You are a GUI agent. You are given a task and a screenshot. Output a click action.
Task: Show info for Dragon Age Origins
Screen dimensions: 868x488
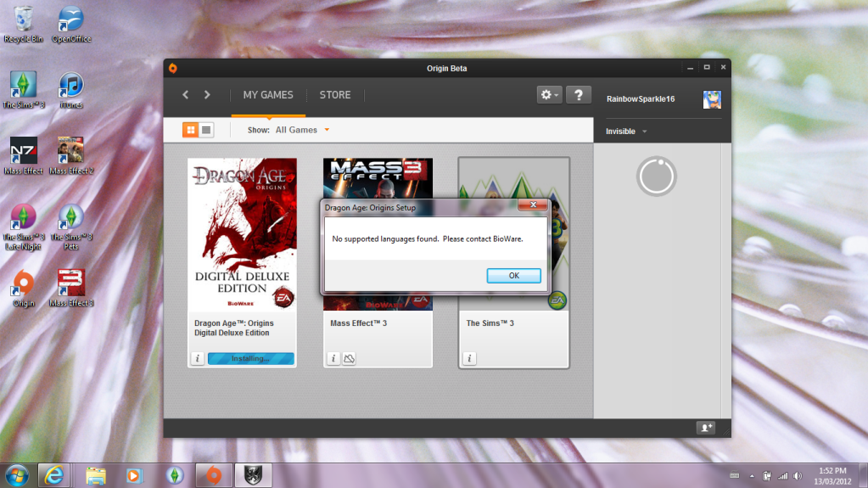pyautogui.click(x=197, y=359)
